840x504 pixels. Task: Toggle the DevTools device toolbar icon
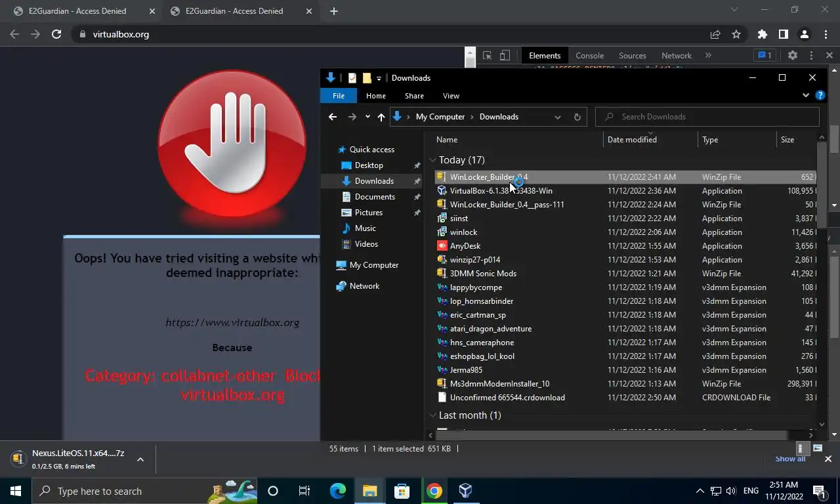click(505, 56)
